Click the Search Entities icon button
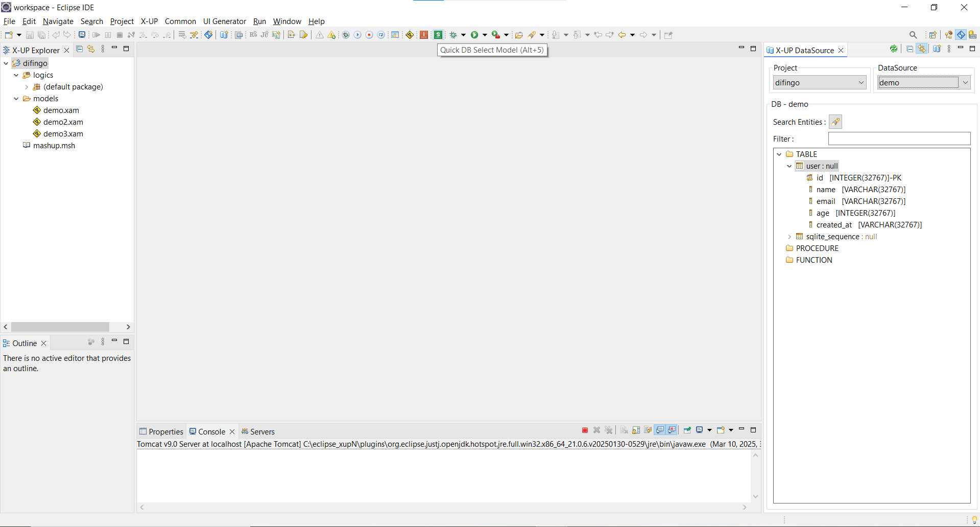The image size is (980, 527). pos(835,122)
